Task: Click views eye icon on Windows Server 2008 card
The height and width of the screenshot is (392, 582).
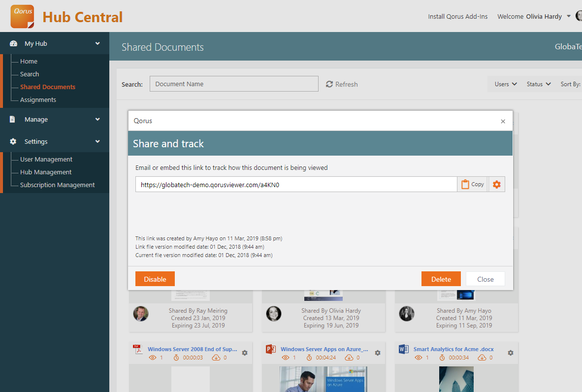Action: [x=153, y=358]
